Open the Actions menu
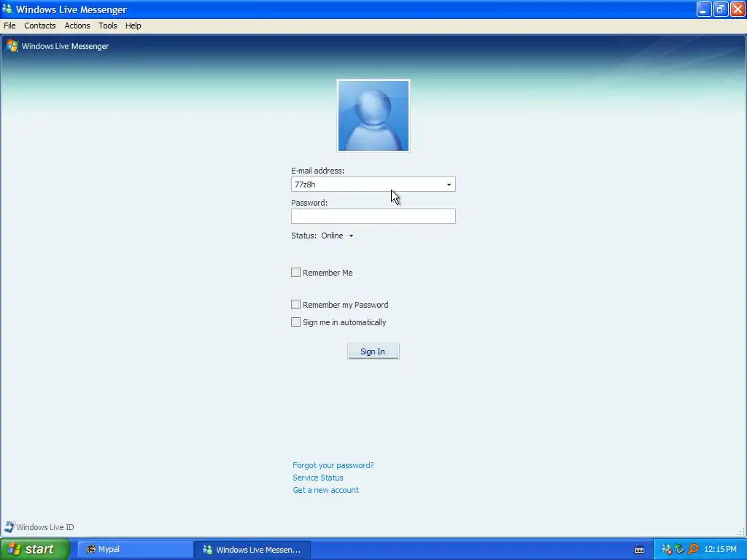This screenshot has height=560, width=747. (77, 26)
